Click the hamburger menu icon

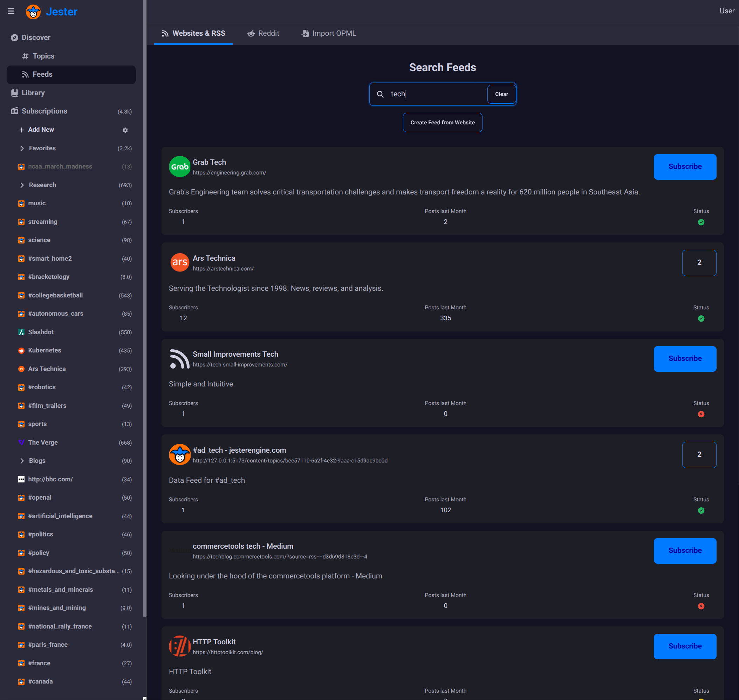coord(11,12)
